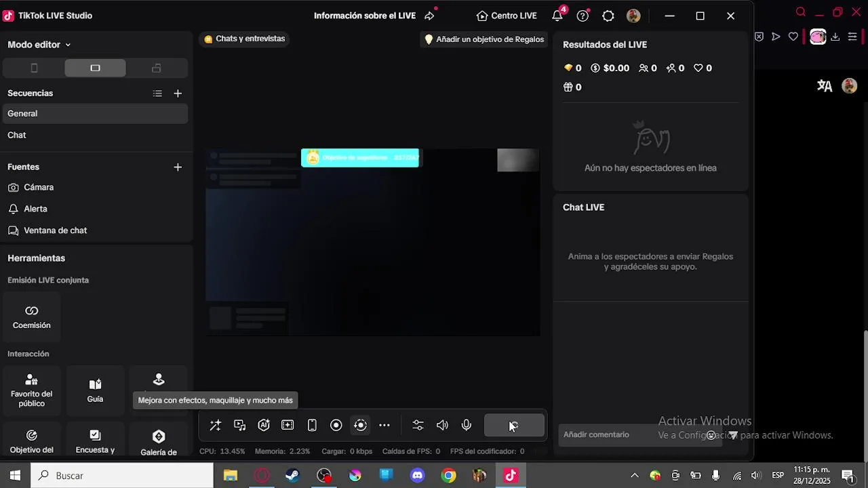The height and width of the screenshot is (488, 868).
Task: Open Discord from the taskbar
Action: pos(417,476)
